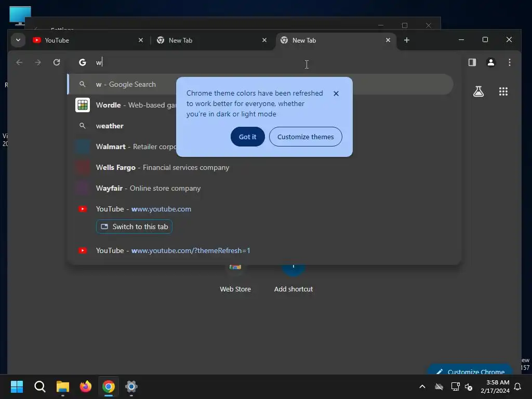
Task: Open the profile avatar menu
Action: tap(490, 62)
